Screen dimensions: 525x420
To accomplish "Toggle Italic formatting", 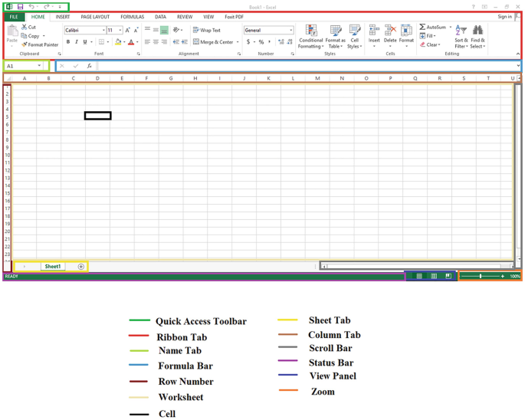I will [x=77, y=42].
